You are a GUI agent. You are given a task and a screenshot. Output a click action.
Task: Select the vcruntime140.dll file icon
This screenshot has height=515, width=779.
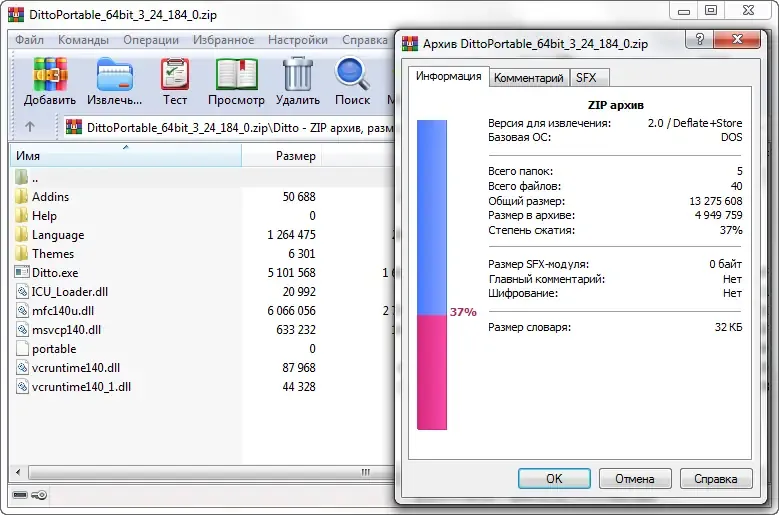coord(22,368)
